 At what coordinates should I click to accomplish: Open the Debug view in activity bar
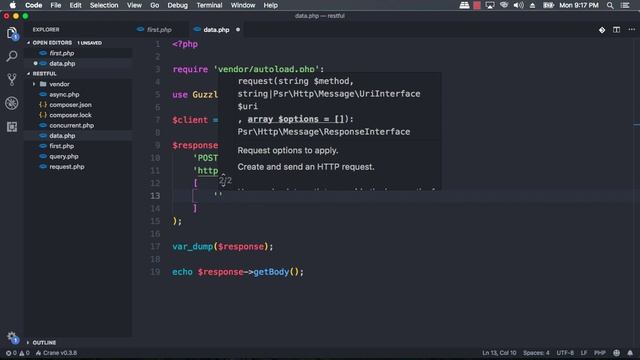(12, 103)
